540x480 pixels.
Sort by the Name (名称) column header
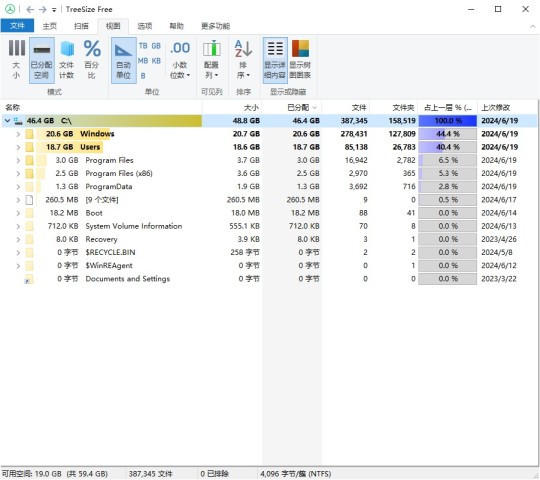point(102,107)
